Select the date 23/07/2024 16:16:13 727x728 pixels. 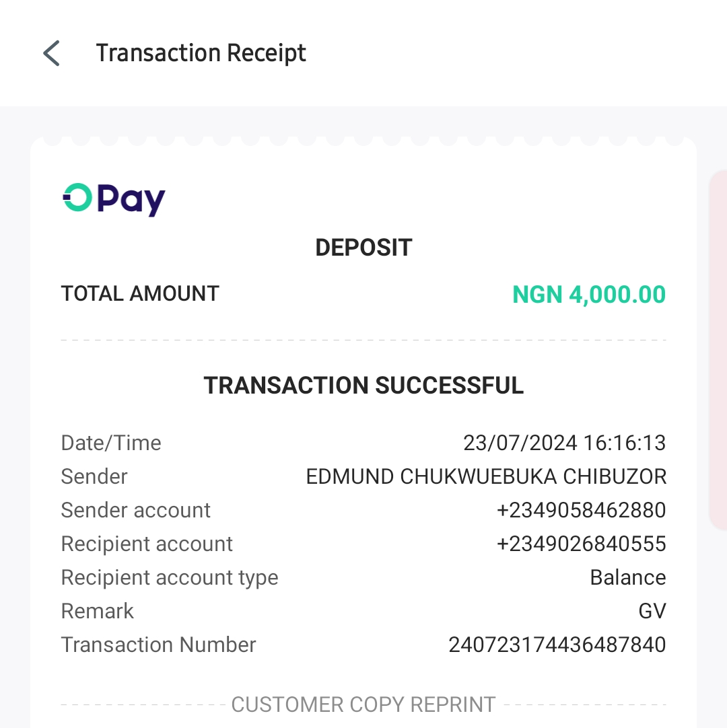(564, 443)
